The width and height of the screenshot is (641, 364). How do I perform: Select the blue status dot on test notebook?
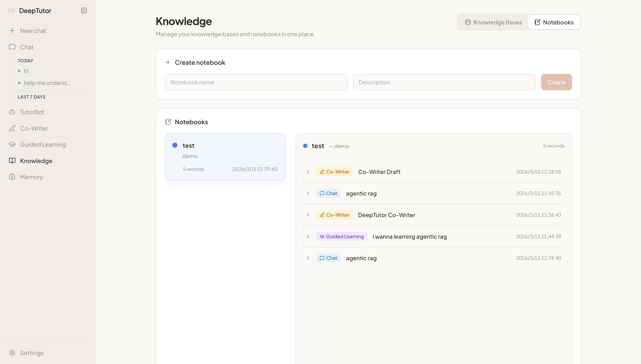(x=175, y=145)
